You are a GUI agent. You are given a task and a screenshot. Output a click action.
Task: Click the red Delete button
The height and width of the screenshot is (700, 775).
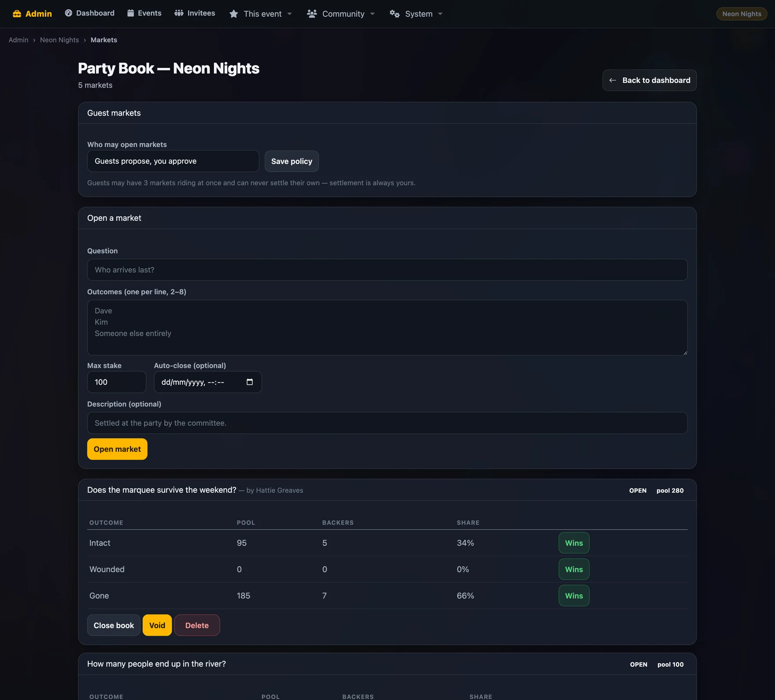pyautogui.click(x=197, y=625)
